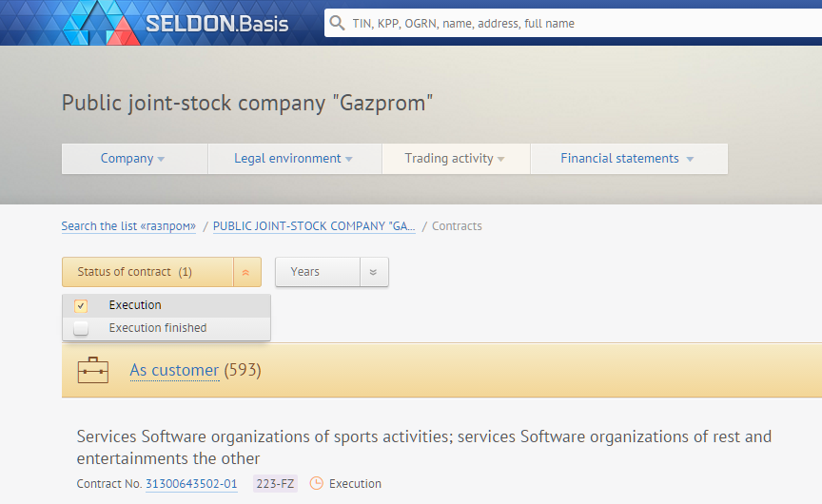Check the Execution finished checkbox
Viewport: 822px width, 504px height.
81,328
